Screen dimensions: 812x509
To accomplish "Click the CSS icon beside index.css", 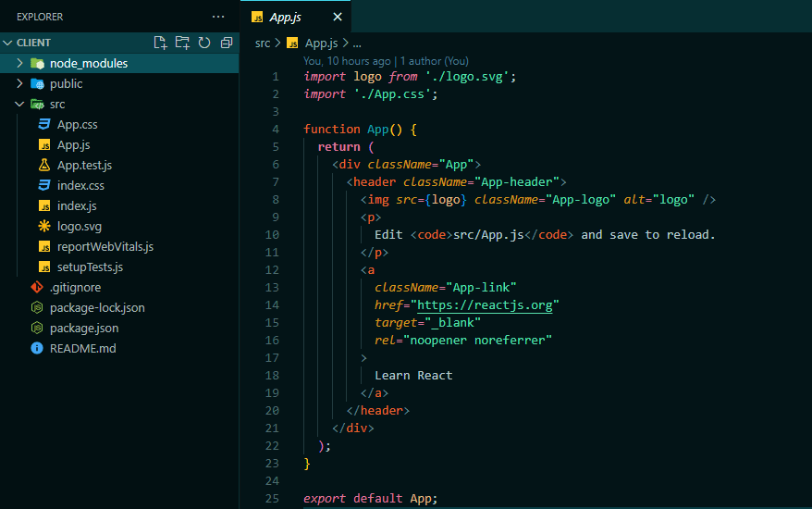I will [44, 185].
